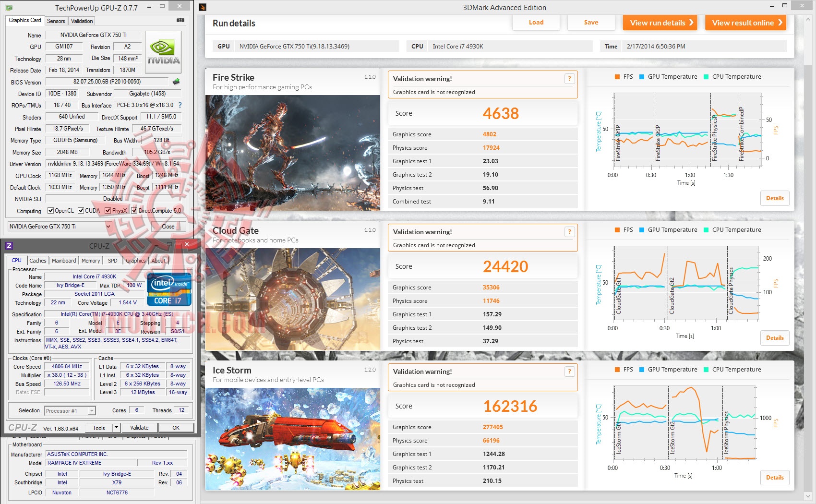Click GPU Temperature blue swatch in Cloud Gate legend
The width and height of the screenshot is (816, 504).
click(642, 230)
